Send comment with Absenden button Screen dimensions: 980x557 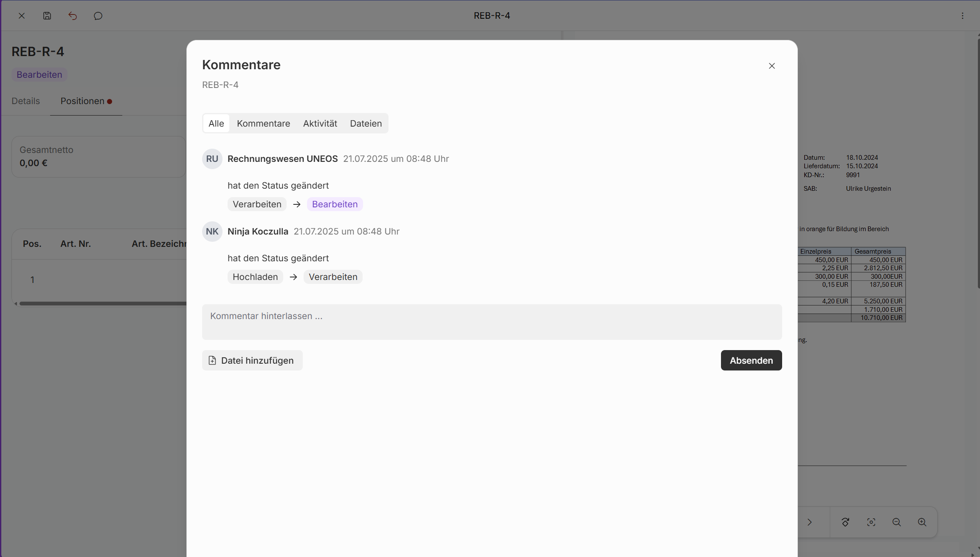point(751,360)
